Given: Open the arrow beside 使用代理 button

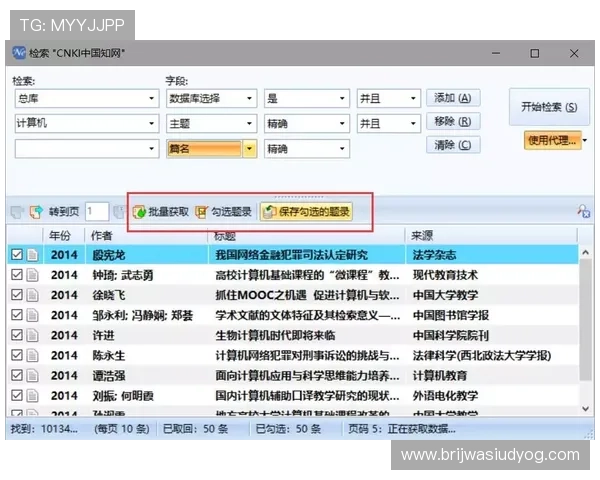Looking at the screenshot, I should coord(585,140).
